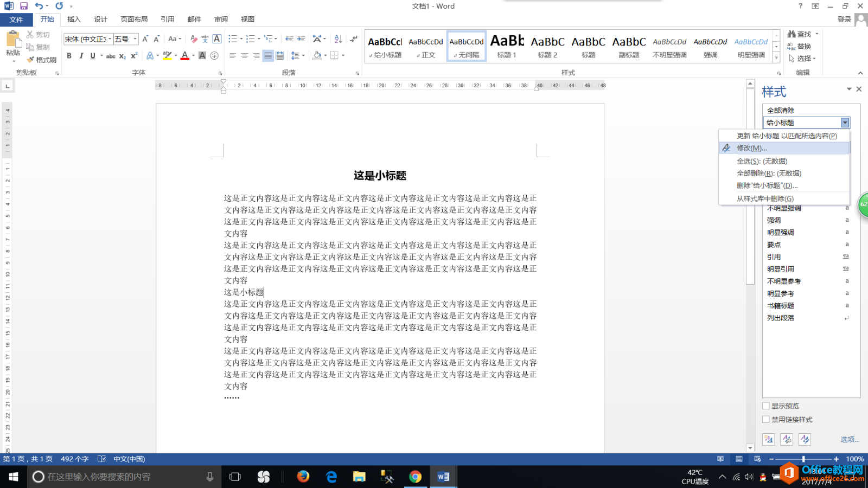This screenshot has height=488, width=868.
Task: Select the 标题 1 style in gallery
Action: pos(506,46)
